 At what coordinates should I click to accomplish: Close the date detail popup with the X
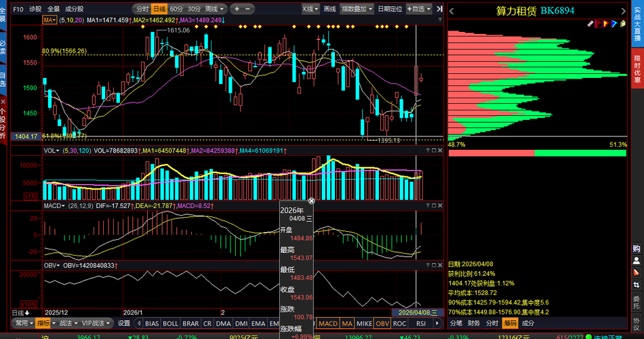click(311, 201)
